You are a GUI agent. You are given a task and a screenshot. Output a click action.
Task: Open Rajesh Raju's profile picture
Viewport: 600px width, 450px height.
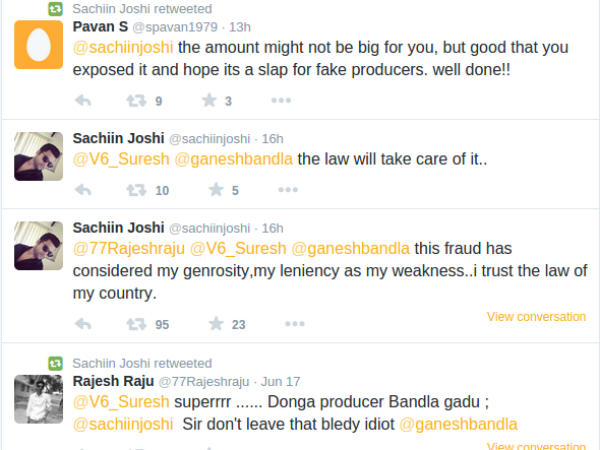39,398
